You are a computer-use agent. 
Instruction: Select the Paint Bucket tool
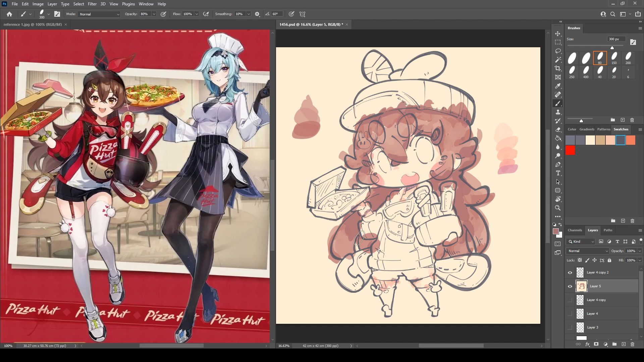558,138
